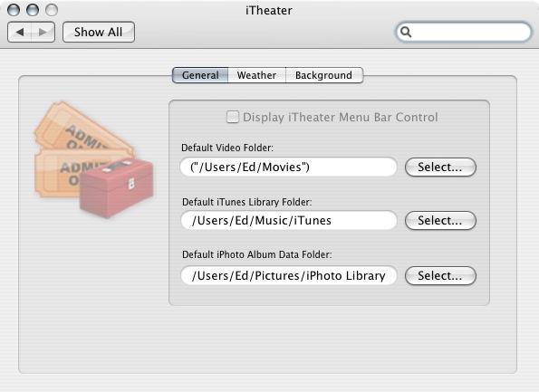Click the magnifying glass search icon
This screenshot has width=539, height=392.
pos(406,32)
